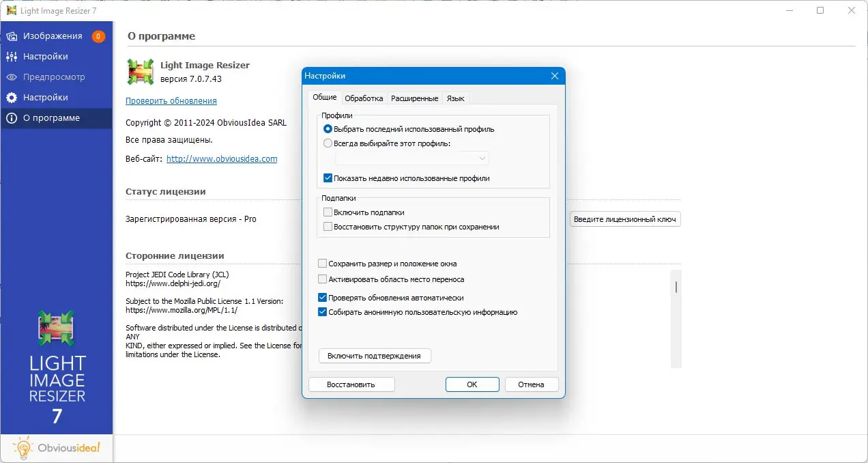Click the версия 7.0.7.43 text
The width and height of the screenshot is (868, 463).
pos(191,79)
